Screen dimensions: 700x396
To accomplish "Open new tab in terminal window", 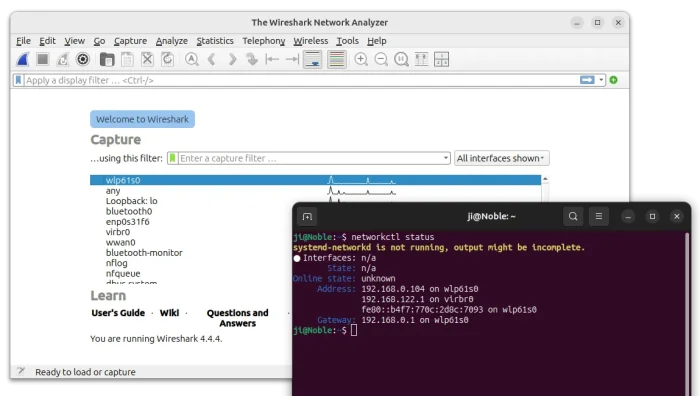I will [307, 217].
